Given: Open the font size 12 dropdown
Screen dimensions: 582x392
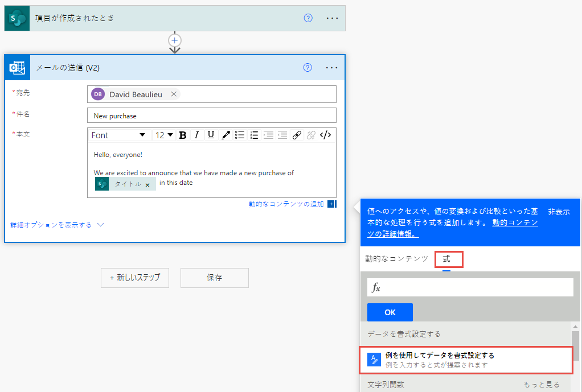Looking at the screenshot, I should [163, 135].
